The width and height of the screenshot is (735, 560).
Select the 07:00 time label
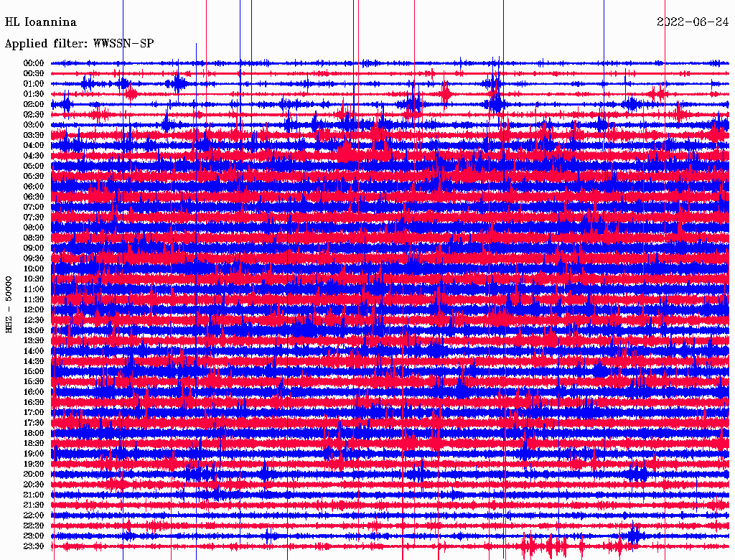click(33, 207)
